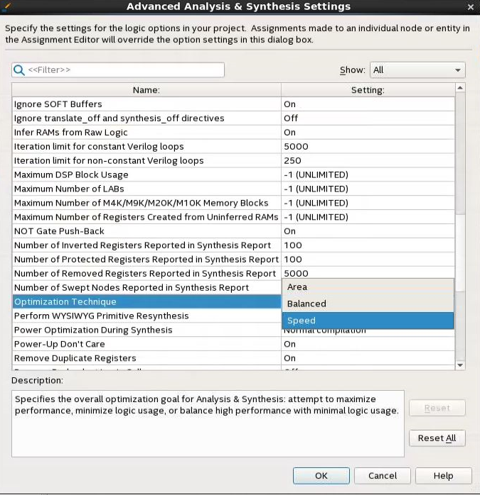Click the Off setting for translate_off directives
The image size is (480, 495).
pos(368,118)
